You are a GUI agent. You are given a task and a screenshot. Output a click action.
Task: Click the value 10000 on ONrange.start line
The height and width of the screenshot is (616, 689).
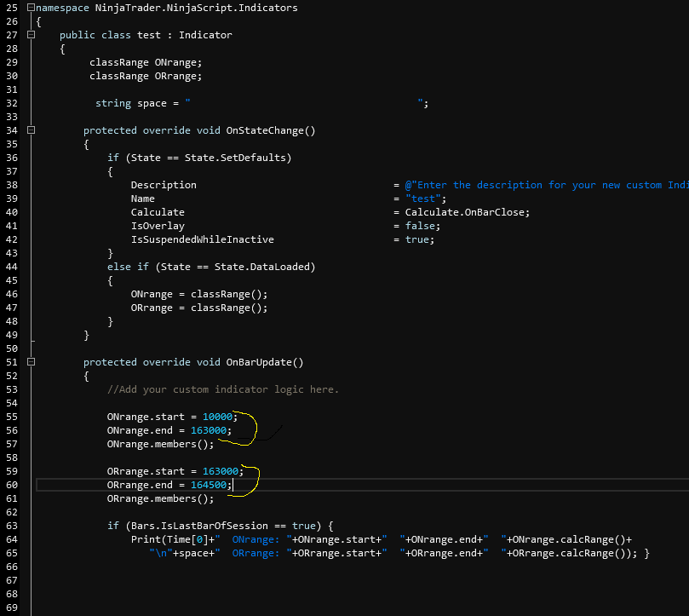[x=217, y=417]
